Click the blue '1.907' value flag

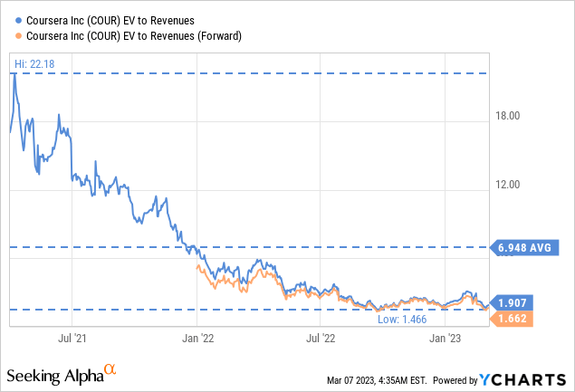512,303
